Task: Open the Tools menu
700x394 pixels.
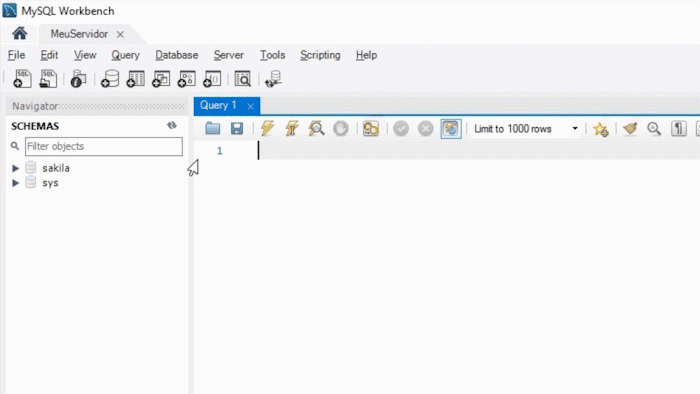Action: [x=272, y=55]
